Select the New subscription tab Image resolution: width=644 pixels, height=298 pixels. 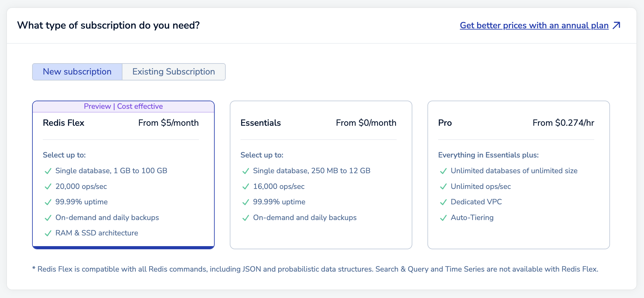tap(77, 72)
